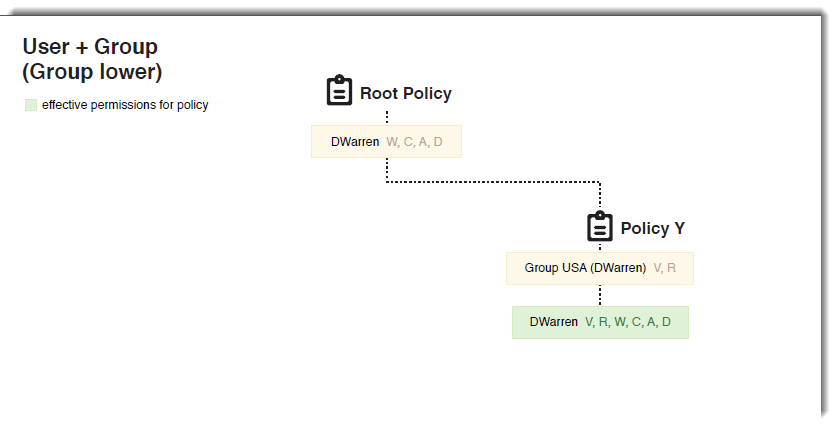Select the "Policy Y" heading text
Image resolution: width=836 pixels, height=425 pixels.
pyautogui.click(x=652, y=229)
